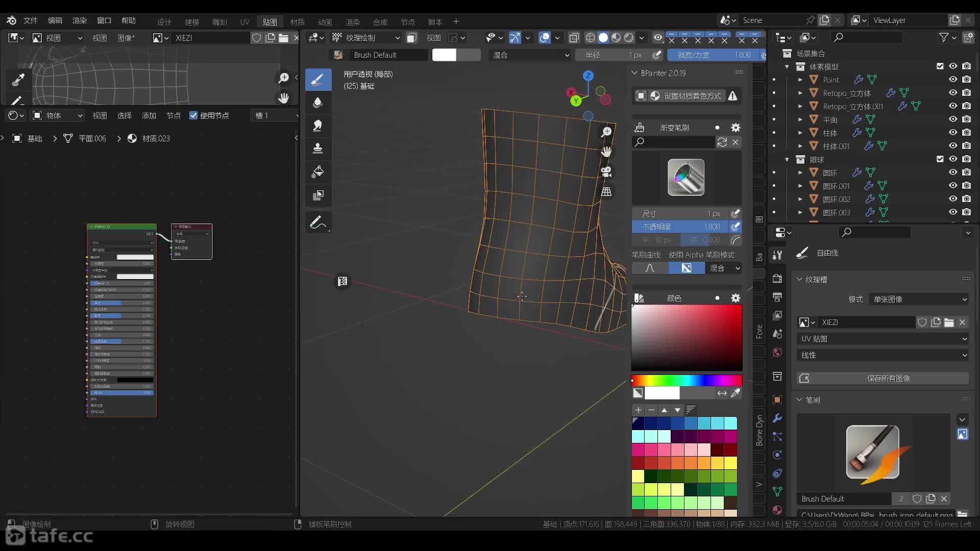This screenshot has height=551, width=980.
Task: Click the white brush color swatch in header
Action: point(444,55)
